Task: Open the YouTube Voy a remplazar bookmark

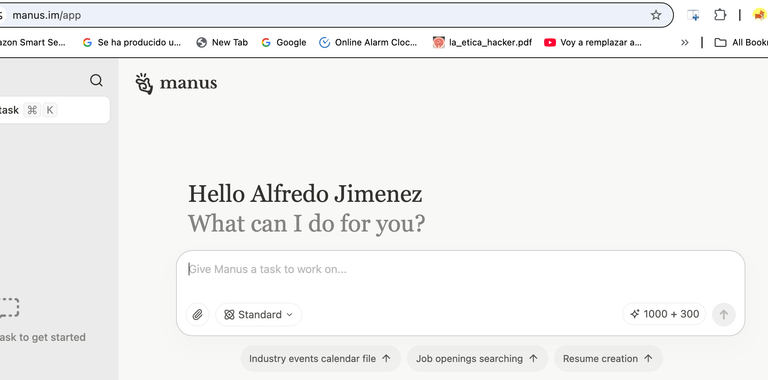Action: click(593, 43)
